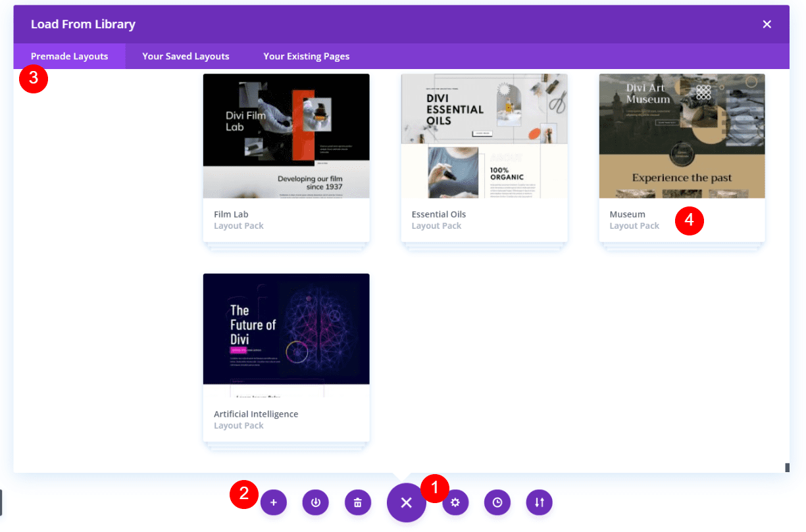806x532 pixels.
Task: Click the plus icon in the builder toolbar
Action: [274, 502]
